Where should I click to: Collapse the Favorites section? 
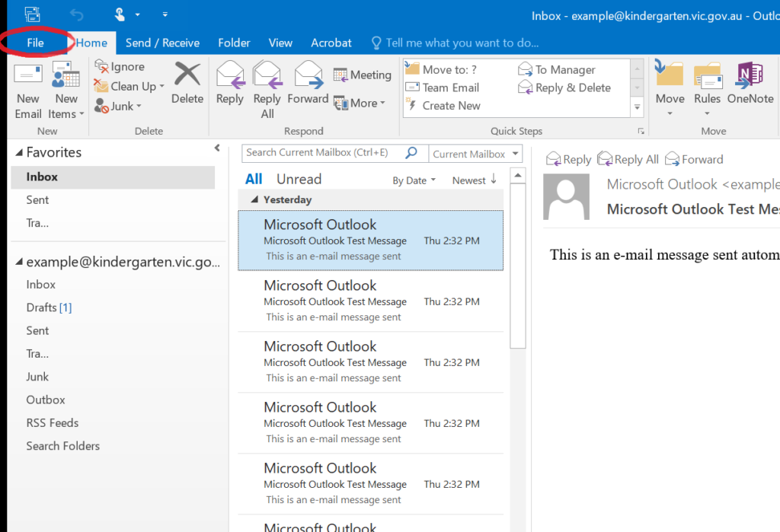pos(19,153)
